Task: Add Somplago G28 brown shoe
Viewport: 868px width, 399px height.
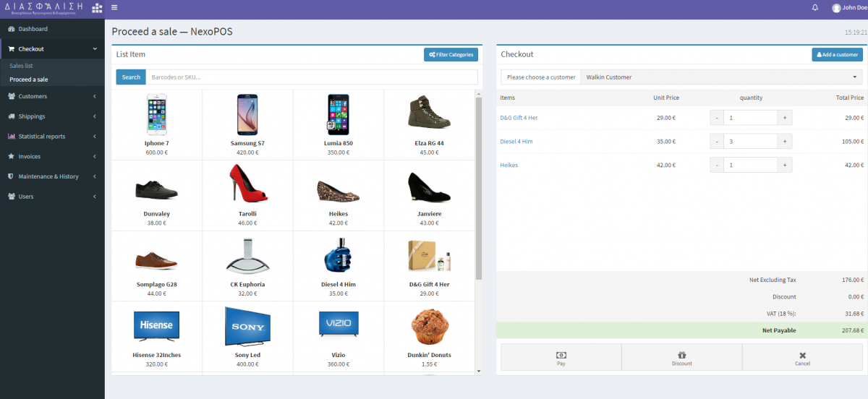Action: [x=156, y=259]
